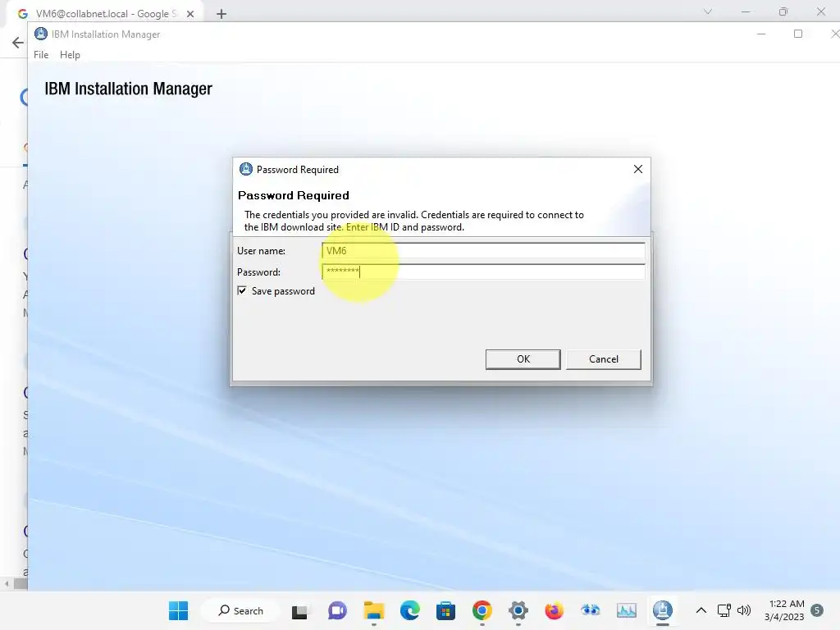Open a new Chrome tab
Screen dimensions: 840x630
pyautogui.click(x=221, y=14)
